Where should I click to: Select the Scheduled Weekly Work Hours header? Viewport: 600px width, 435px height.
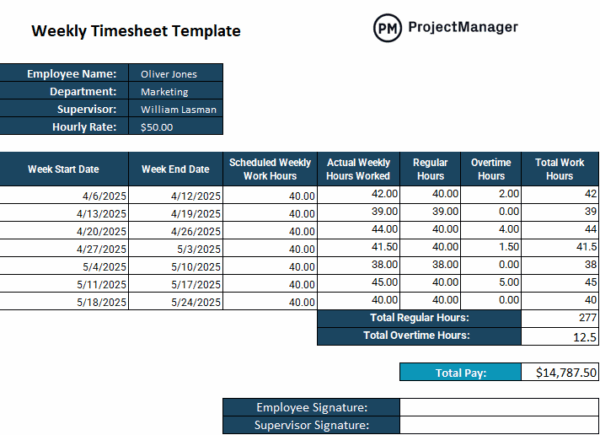click(x=270, y=169)
